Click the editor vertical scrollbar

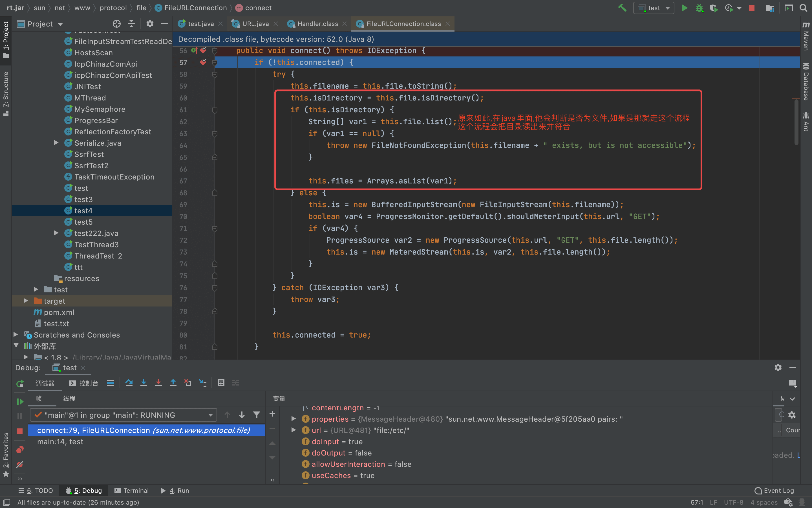[x=796, y=122]
